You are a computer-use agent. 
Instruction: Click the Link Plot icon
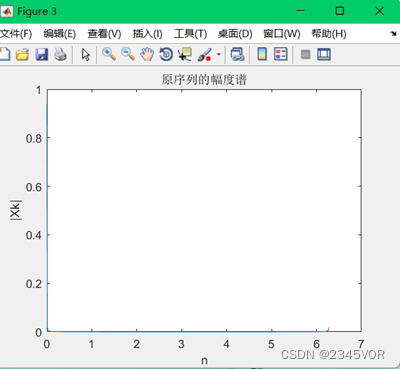coord(237,54)
